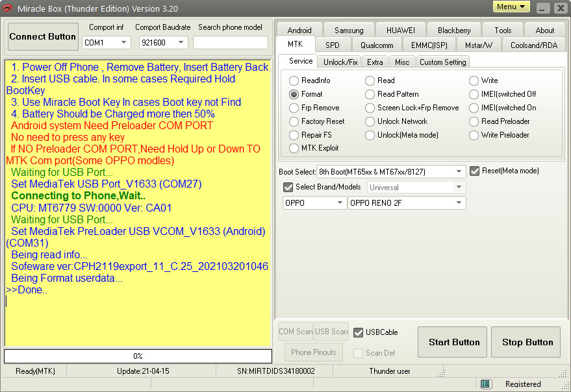Viewport: 571px width, 392px height.
Task: Select the Format radio option
Action: (x=305, y=94)
